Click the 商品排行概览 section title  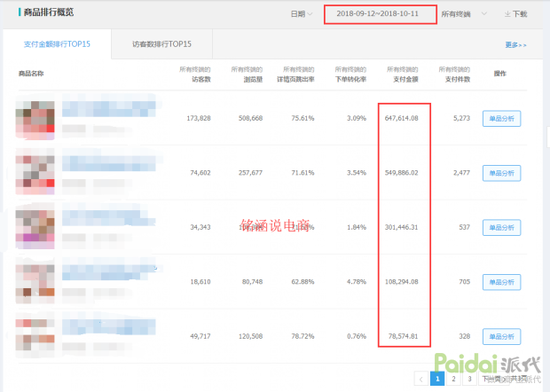[48, 12]
